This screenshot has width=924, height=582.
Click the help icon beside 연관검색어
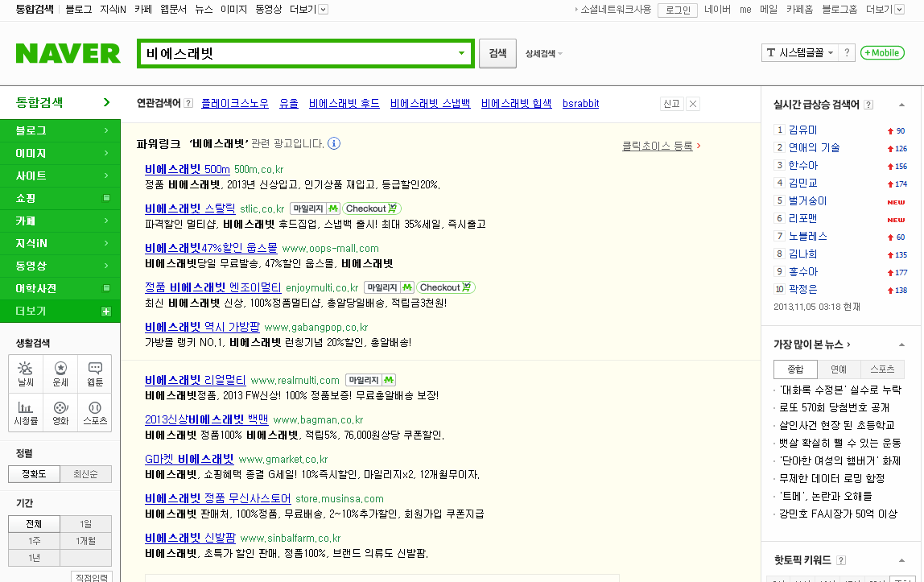click(188, 104)
